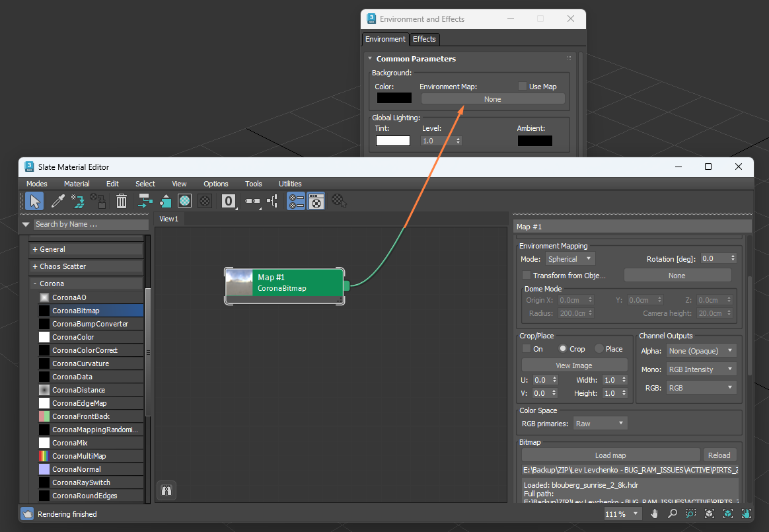This screenshot has width=769, height=532.
Task: Open the 111% zoom level dropdown
Action: click(622, 514)
